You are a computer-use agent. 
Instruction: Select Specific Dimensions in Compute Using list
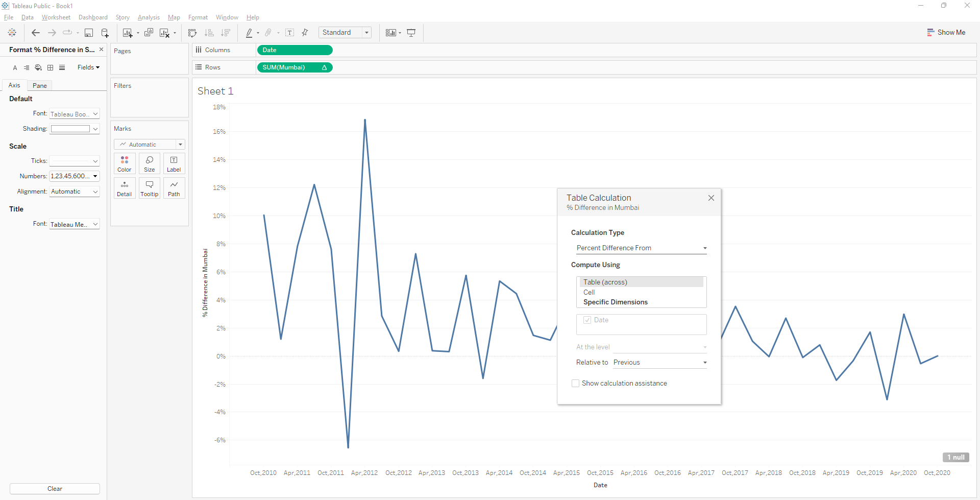tap(616, 302)
